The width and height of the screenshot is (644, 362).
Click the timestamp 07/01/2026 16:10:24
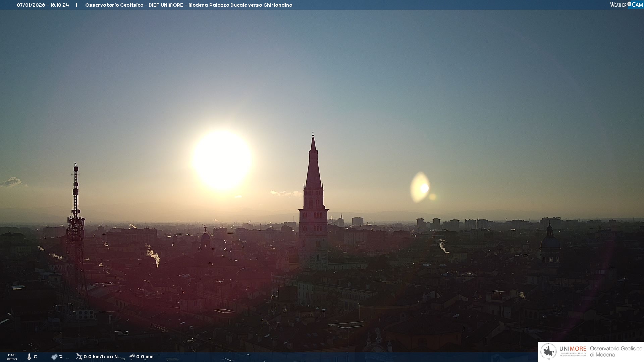pos(43,5)
